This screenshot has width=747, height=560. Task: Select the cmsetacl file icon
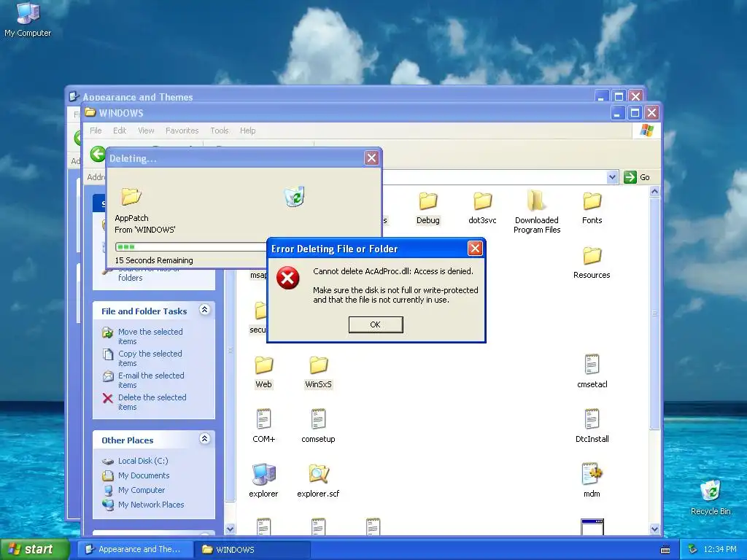coord(592,365)
